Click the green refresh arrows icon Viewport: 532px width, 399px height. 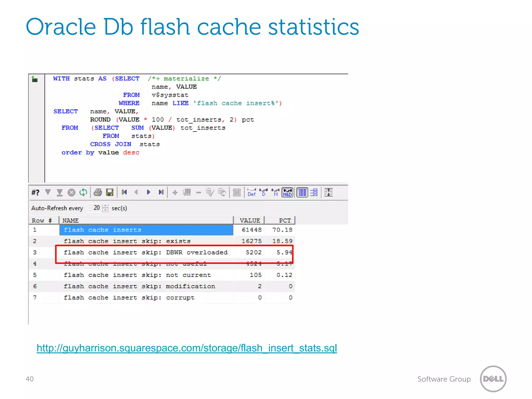click(x=83, y=192)
